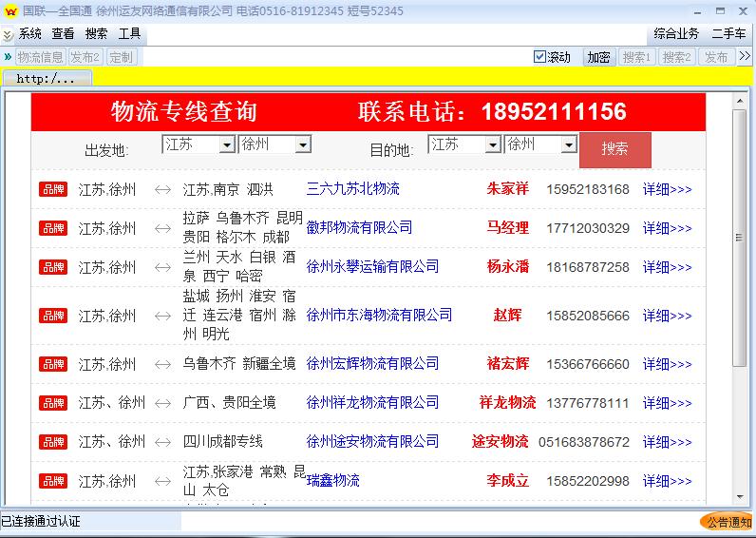Click the bidirectional arrow in the 赵辉 row

click(x=163, y=316)
